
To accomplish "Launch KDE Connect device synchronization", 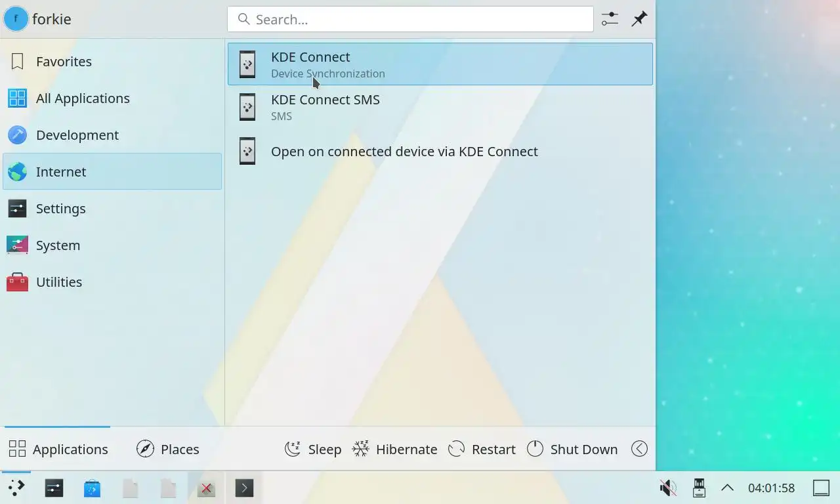I will click(x=440, y=64).
